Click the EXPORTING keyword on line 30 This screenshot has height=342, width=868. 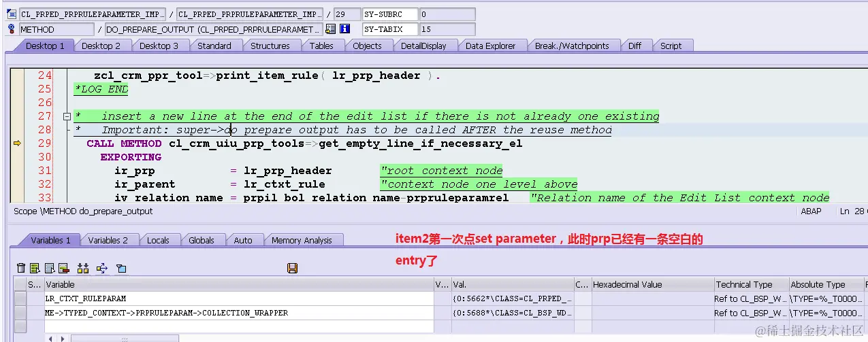[131, 157]
